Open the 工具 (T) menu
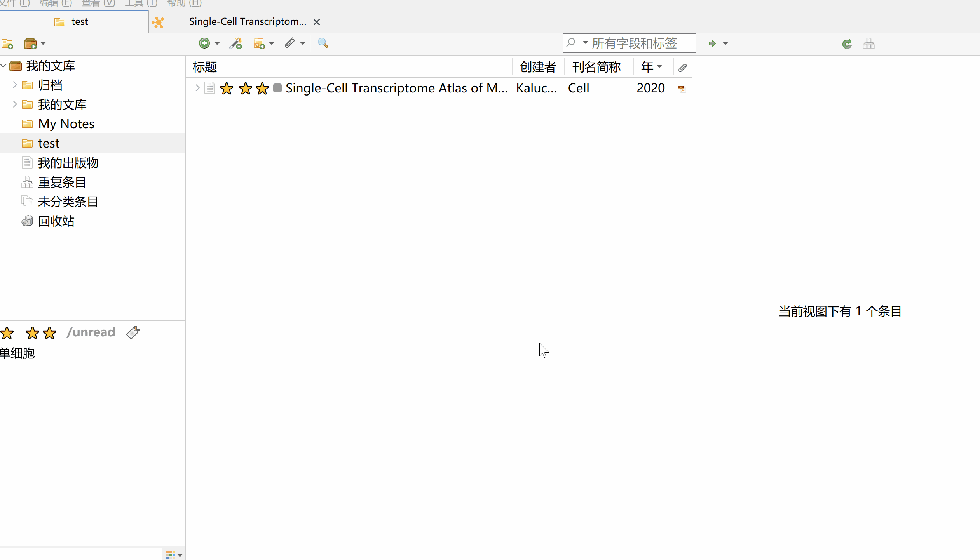 (x=141, y=3)
